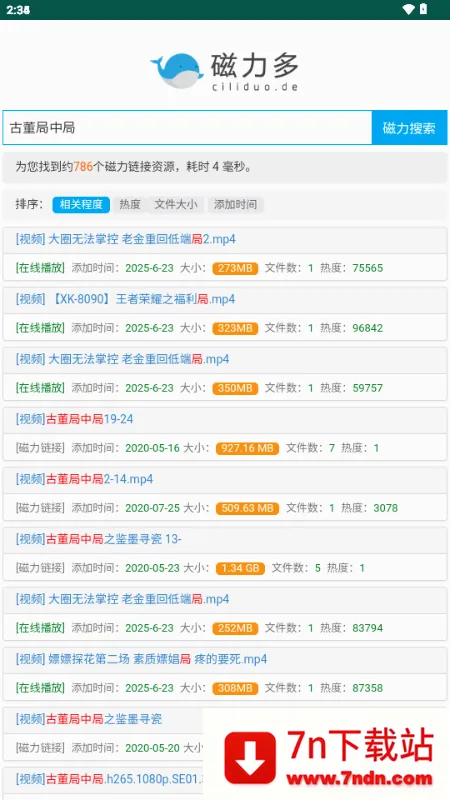The image size is (450, 800).
Task: Focus the search field containing 古董局中局
Action: click(x=187, y=128)
